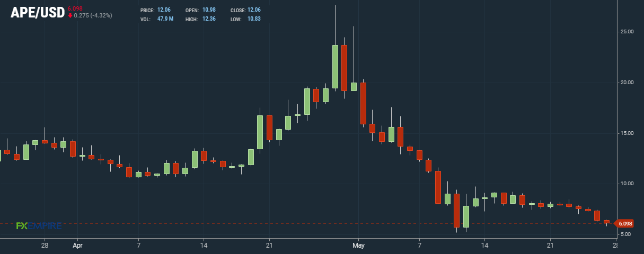Click the CLOSE value 12.06 in header
Image resolution: width=644 pixels, height=254 pixels.
pos(253,11)
